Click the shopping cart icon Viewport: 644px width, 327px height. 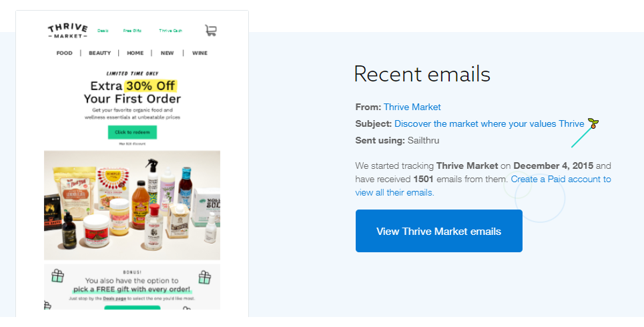pyautogui.click(x=211, y=31)
